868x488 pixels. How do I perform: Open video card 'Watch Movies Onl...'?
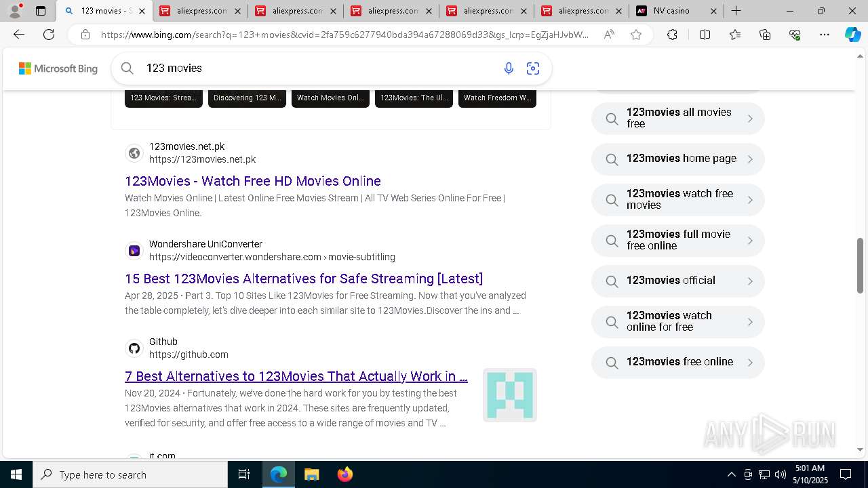(x=330, y=98)
